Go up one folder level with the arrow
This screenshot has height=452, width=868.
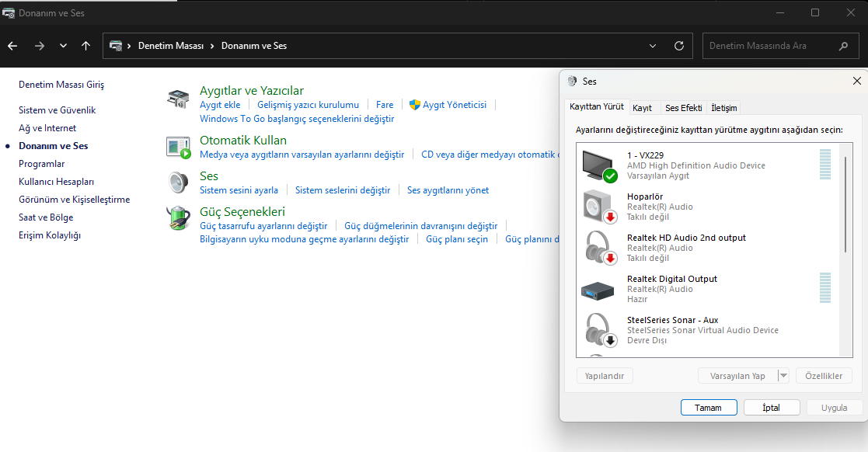[x=85, y=46]
